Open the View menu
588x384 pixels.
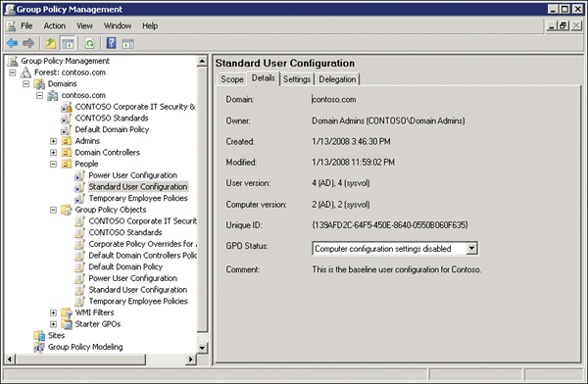point(84,25)
